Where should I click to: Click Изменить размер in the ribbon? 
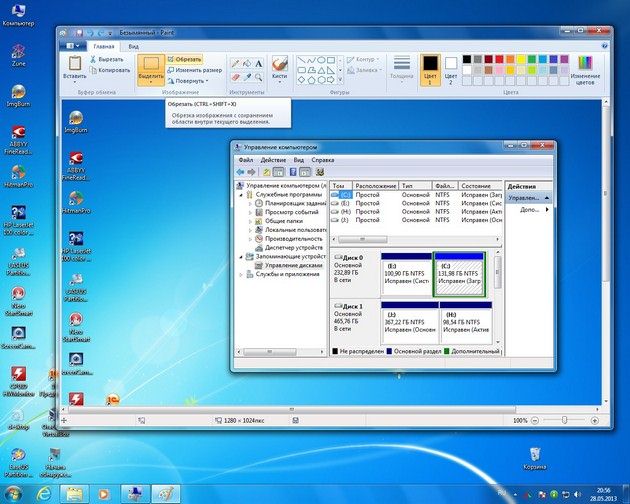tap(195, 70)
